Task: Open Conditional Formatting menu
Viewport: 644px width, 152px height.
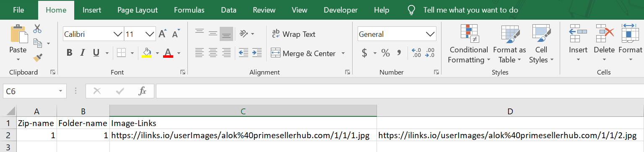Action: click(469, 44)
